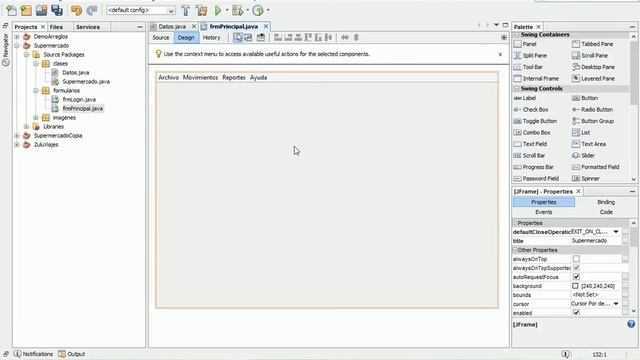This screenshot has width=640, height=360.
Task: Add Progress Bar from Palette
Action: click(x=533, y=167)
